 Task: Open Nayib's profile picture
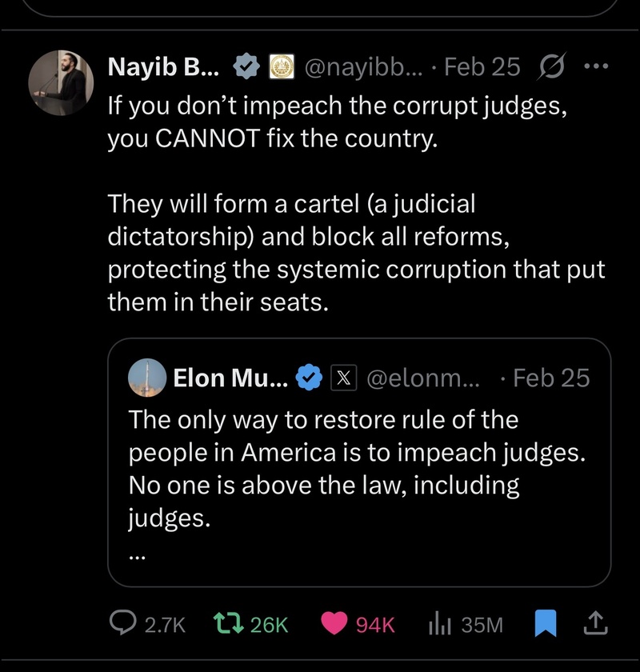click(57, 82)
